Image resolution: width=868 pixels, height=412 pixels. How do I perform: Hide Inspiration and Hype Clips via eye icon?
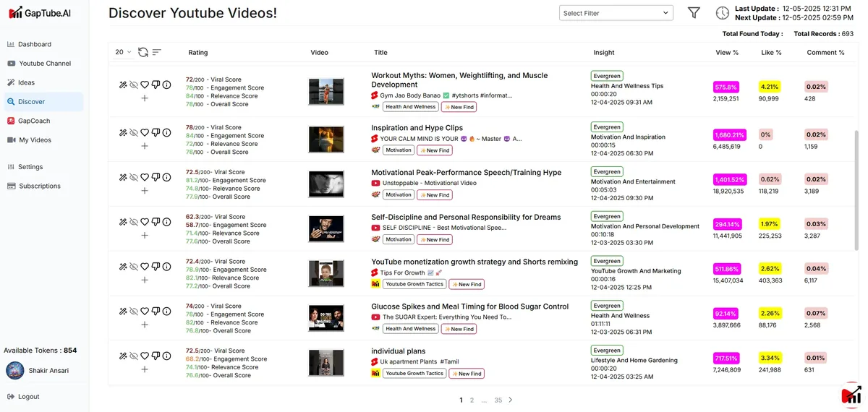pos(134,132)
